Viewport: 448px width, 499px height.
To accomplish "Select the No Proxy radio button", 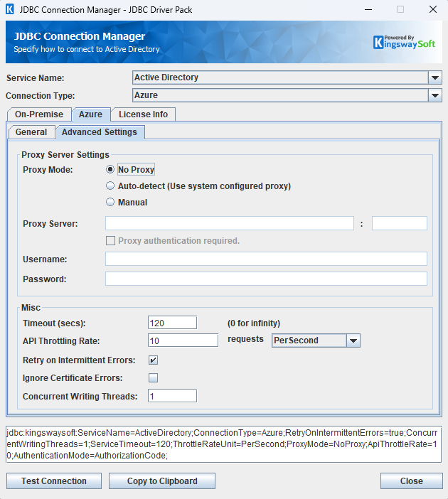I will (110, 170).
